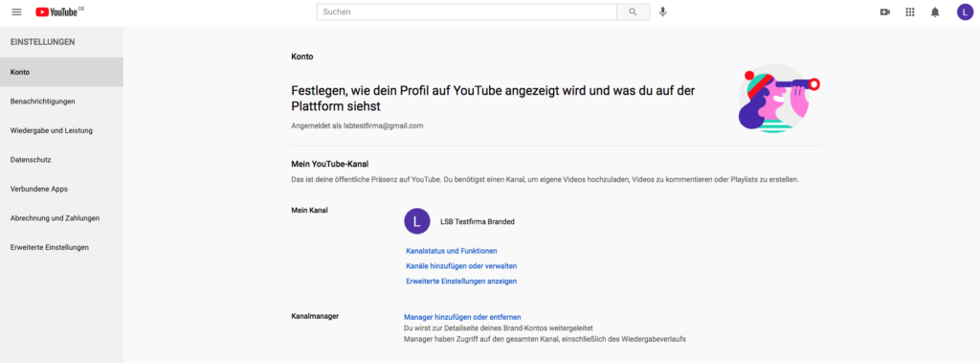The width and height of the screenshot is (980, 363).
Task: Open Kanäle hinzufügen oder verwalten link
Action: click(461, 266)
